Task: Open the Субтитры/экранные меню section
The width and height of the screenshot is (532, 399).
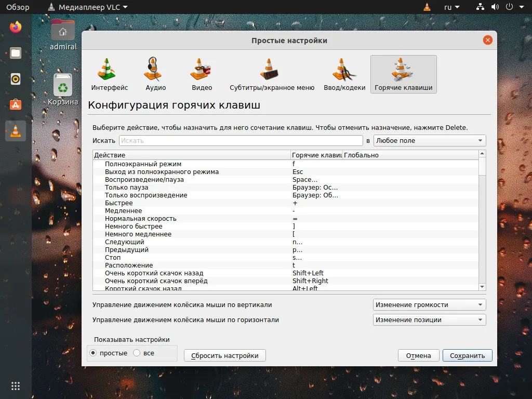Action: click(x=272, y=74)
